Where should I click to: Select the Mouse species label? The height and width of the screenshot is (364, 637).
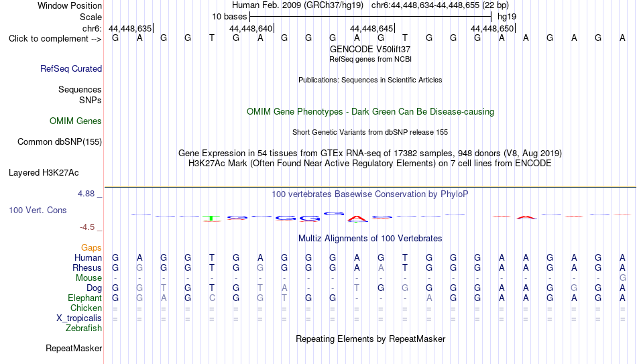[89, 278]
